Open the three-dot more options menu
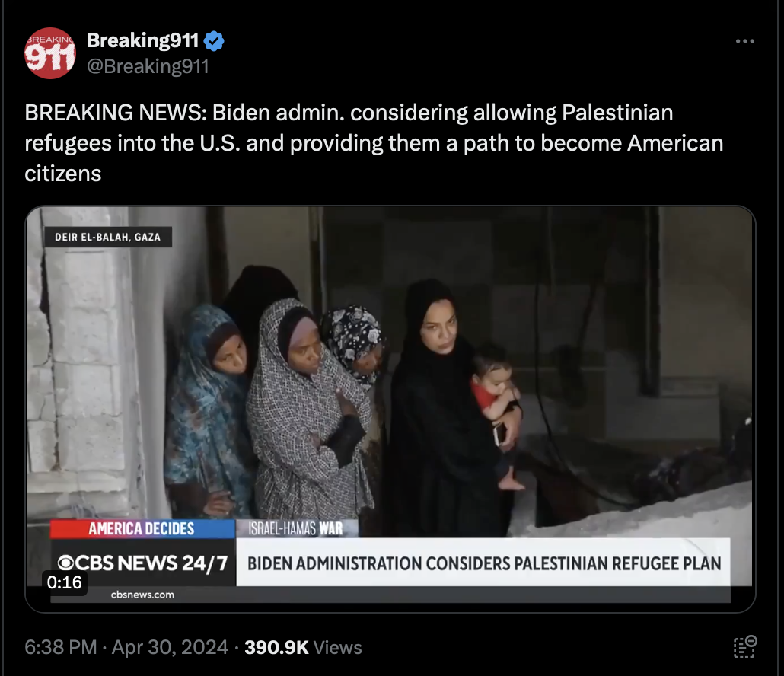The image size is (784, 676). pyautogui.click(x=744, y=41)
